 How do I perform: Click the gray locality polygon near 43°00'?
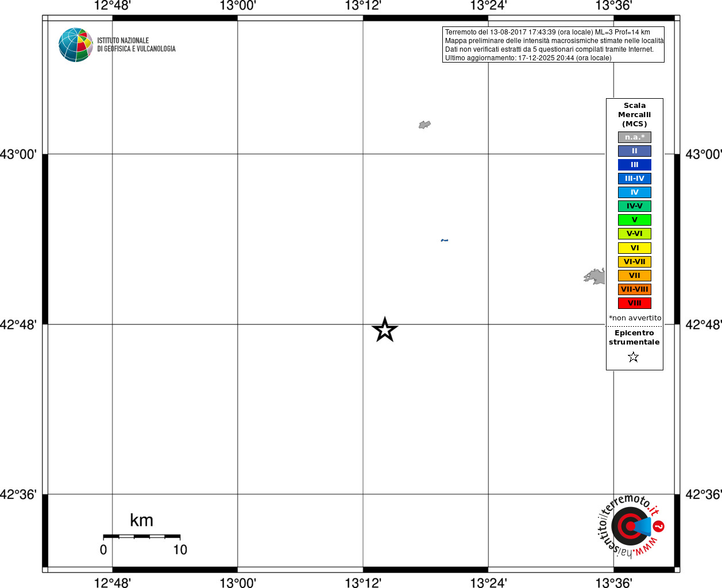coord(424,125)
